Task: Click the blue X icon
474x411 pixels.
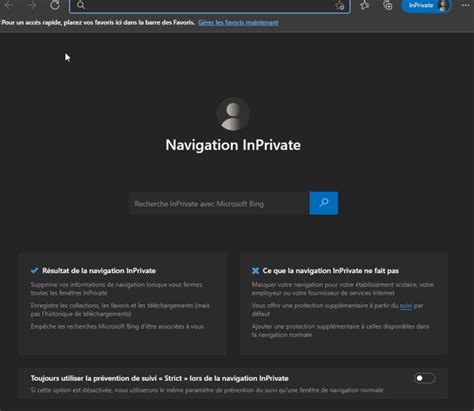Action: coord(255,271)
